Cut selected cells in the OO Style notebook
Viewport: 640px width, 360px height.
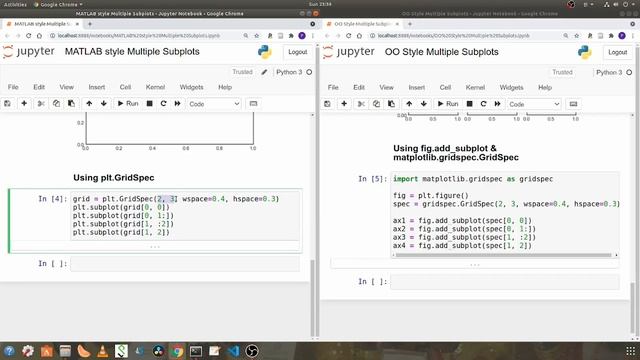coord(361,104)
